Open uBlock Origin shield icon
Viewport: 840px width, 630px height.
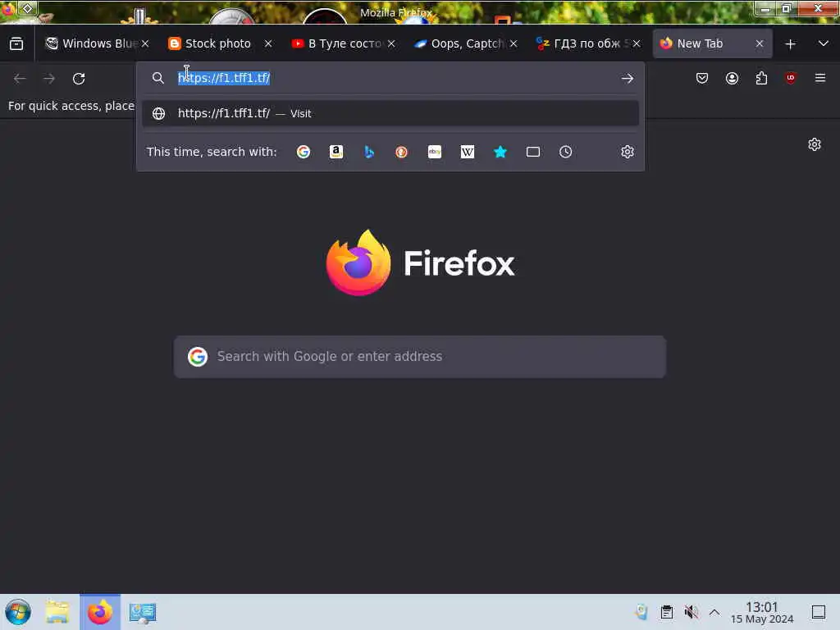790,78
